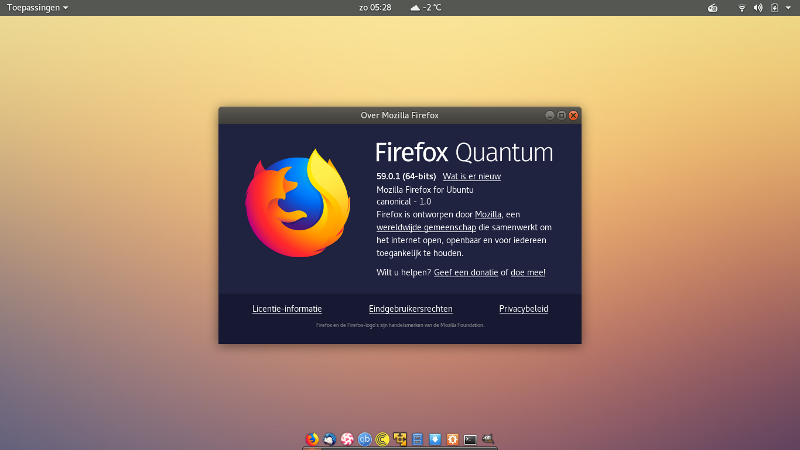Open the Licentie-informatie link

tap(287, 309)
